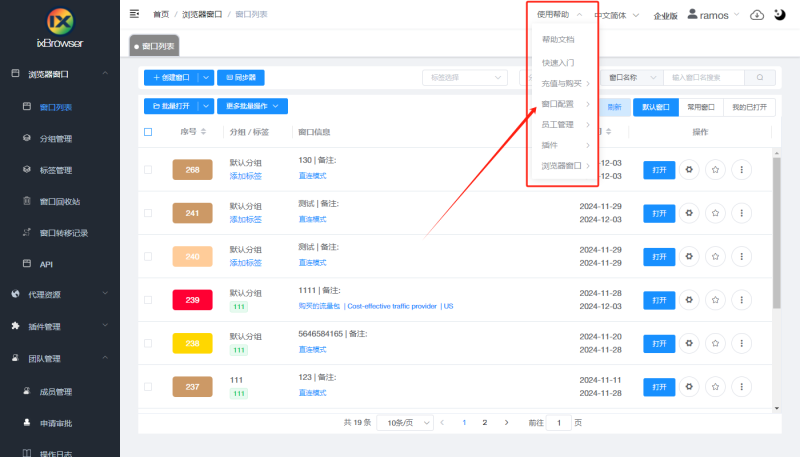Click the 239 red color badge
Image resolution: width=800 pixels, height=457 pixels.
pos(192,300)
